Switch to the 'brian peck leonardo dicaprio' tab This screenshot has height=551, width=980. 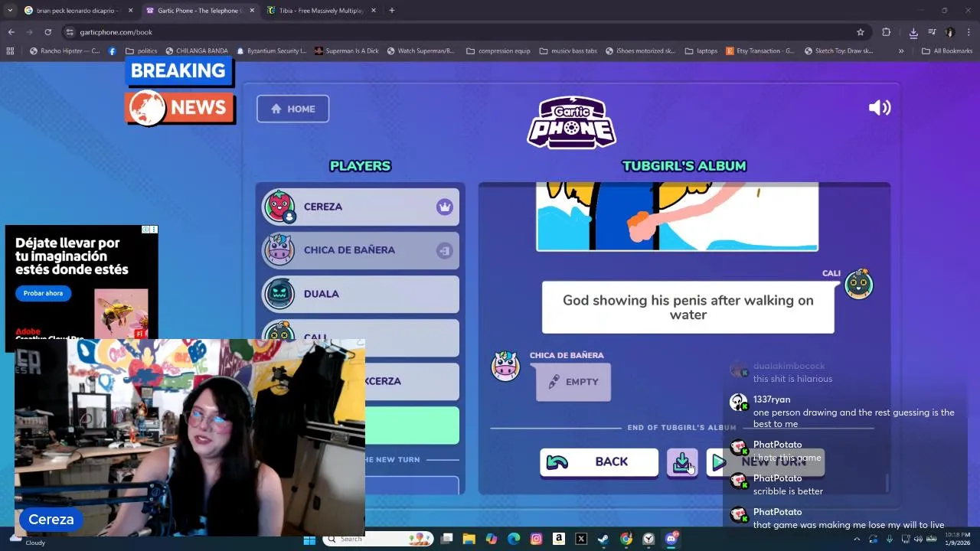79,11
